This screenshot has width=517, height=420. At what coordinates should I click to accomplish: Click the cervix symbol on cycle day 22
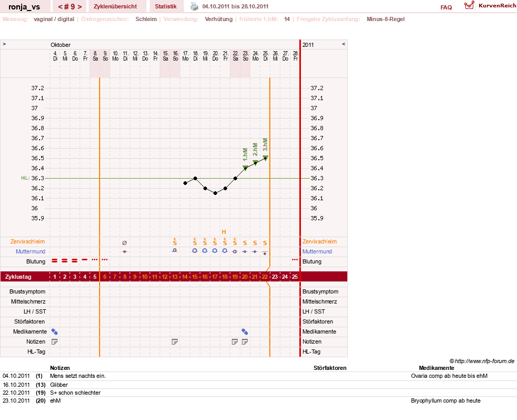265,253
